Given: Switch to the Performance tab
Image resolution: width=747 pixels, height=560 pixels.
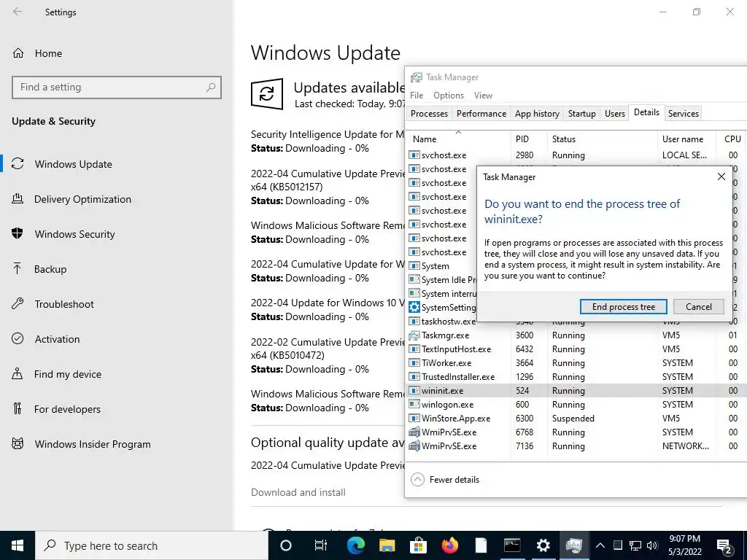Looking at the screenshot, I should click(x=481, y=113).
